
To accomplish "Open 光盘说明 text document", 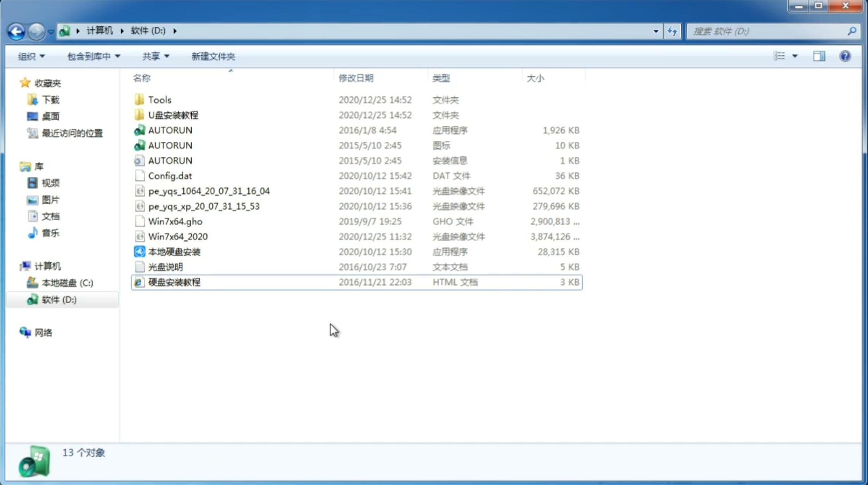I will pyautogui.click(x=165, y=267).
